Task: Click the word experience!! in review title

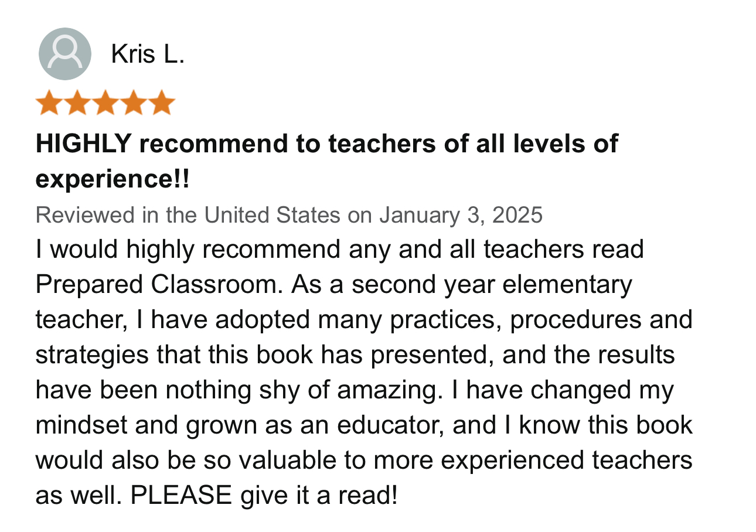Action: (x=113, y=179)
